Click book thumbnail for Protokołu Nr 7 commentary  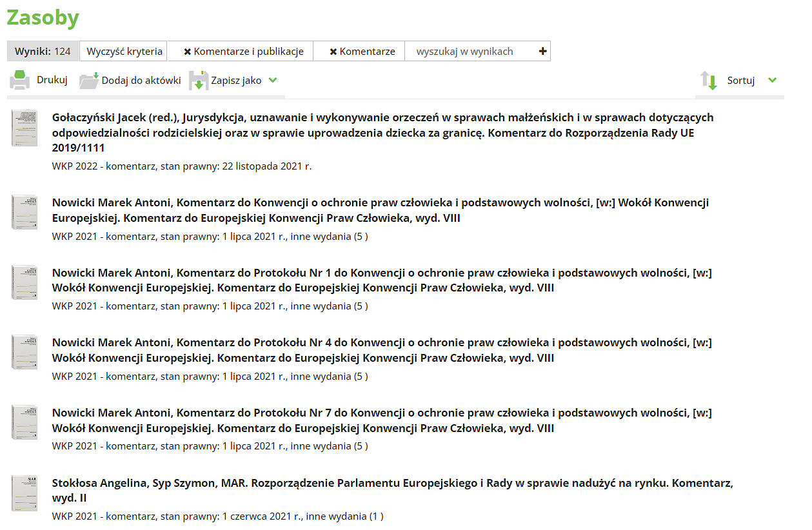[25, 422]
